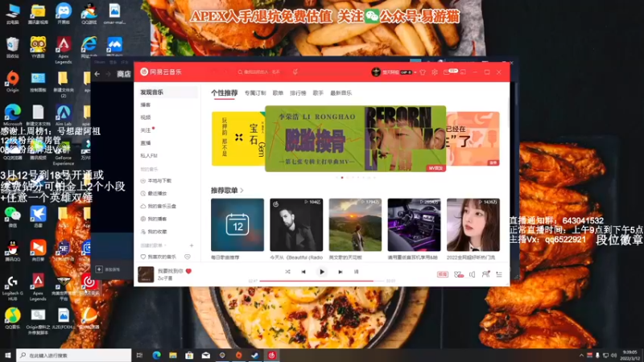
Task: Activate listen-to-identify microphone icon
Action: tap(295, 72)
